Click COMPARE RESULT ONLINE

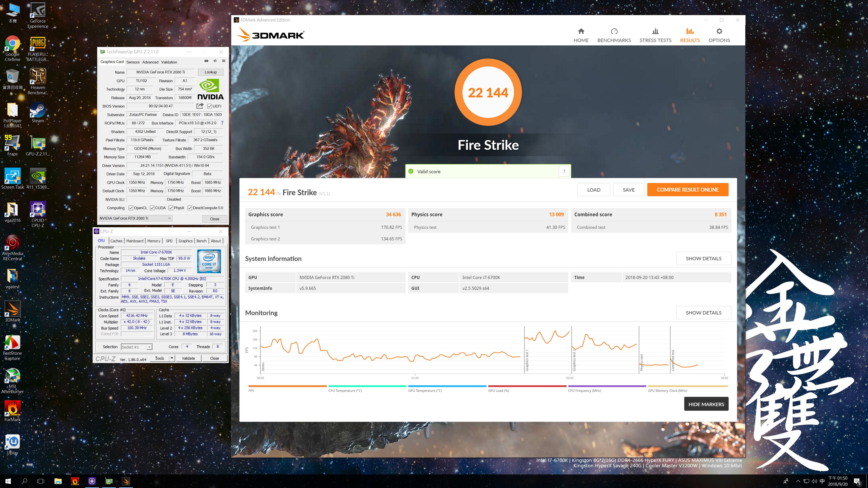[688, 190]
